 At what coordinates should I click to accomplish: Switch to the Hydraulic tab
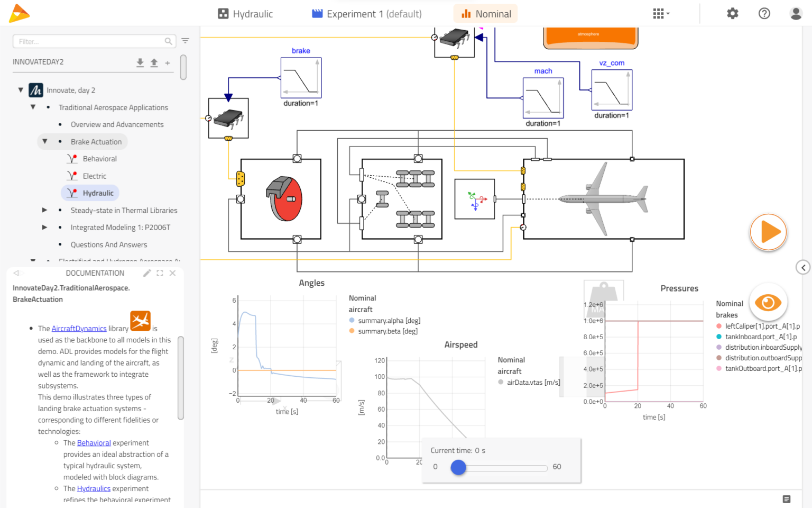(x=245, y=13)
